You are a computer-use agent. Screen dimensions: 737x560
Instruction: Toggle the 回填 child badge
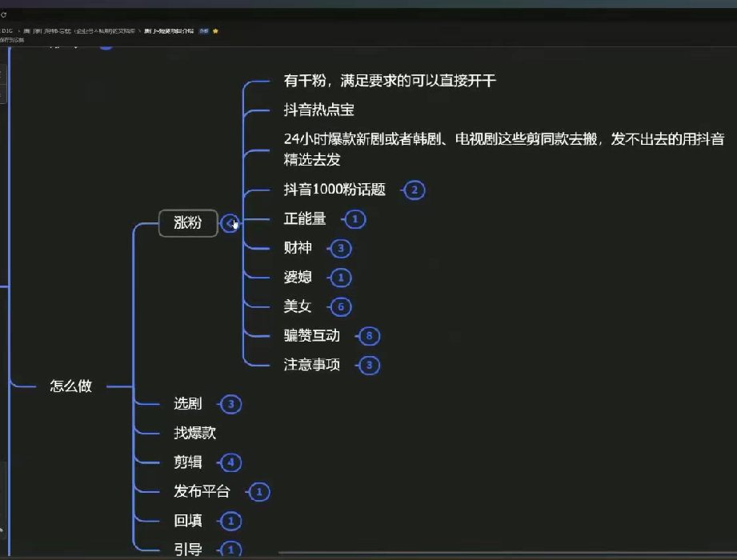pyautogui.click(x=230, y=521)
